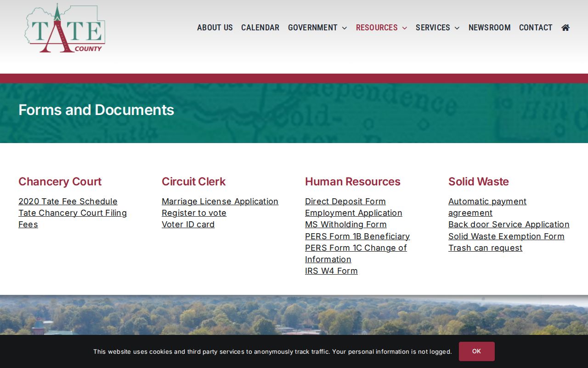Open Tate Chancery Court Filing Fees
This screenshot has width=588, height=368.
(73, 219)
